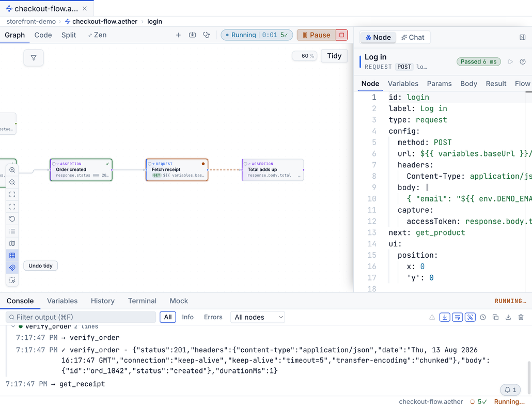The image size is (532, 407).
Task: Click the solid-corner fit view icon
Action: coord(12,194)
